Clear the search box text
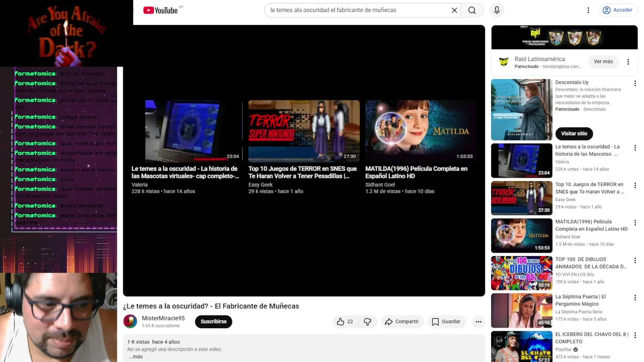Screen dimensions: 644x362 454,10
